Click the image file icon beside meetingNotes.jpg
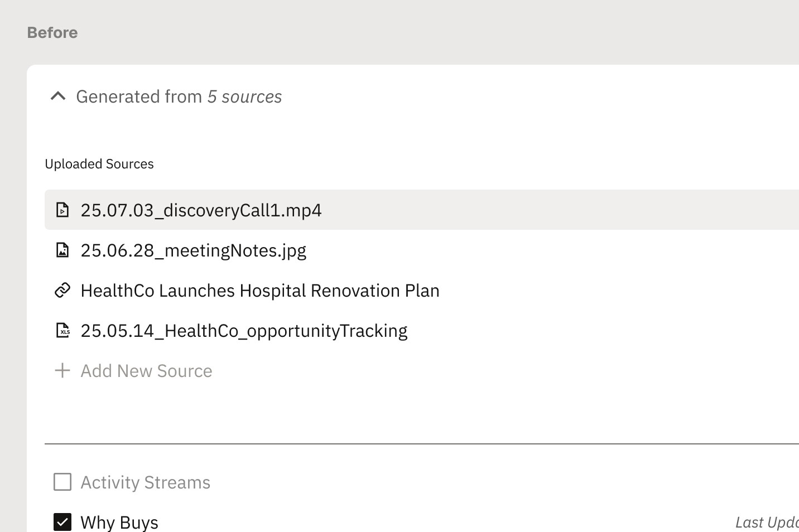799x532 pixels. click(x=62, y=250)
